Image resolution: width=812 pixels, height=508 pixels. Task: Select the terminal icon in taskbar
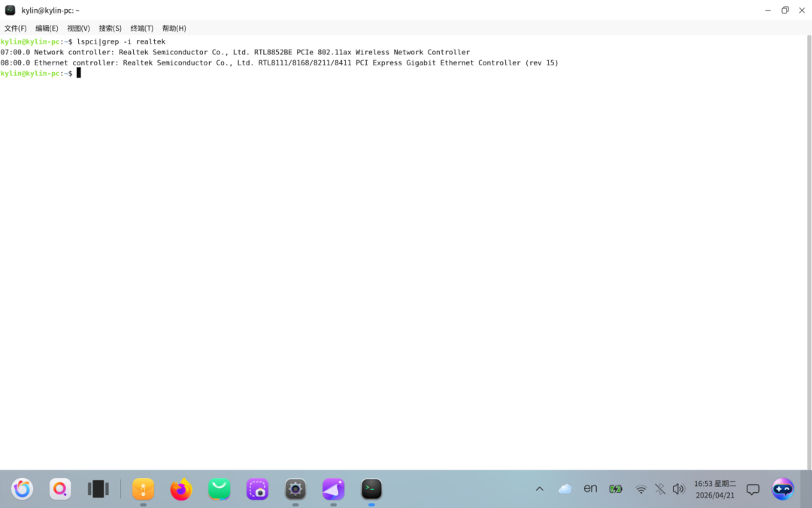click(371, 489)
